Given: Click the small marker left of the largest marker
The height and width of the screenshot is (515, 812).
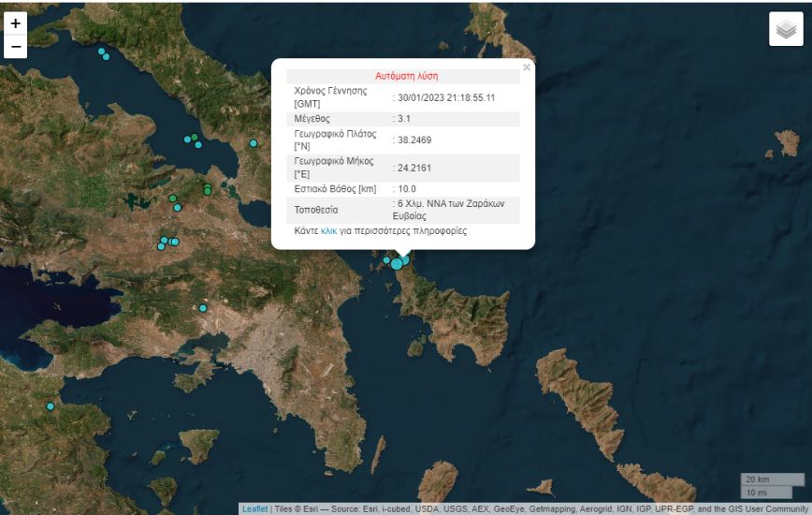Looking at the screenshot, I should pos(386,260).
